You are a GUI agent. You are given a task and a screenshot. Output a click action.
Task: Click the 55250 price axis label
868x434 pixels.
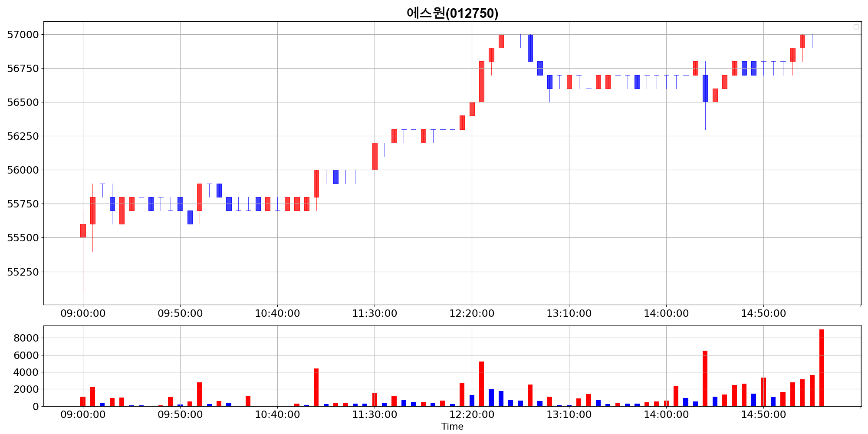coord(23,272)
